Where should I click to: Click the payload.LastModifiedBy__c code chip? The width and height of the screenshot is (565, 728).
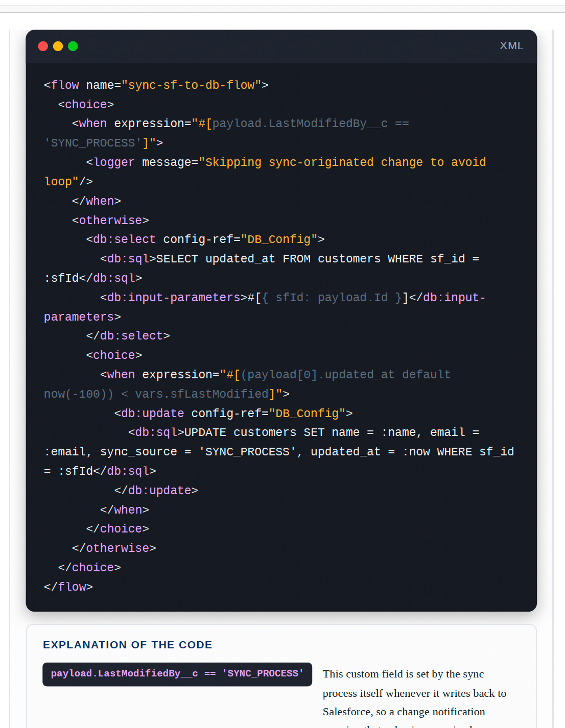click(x=177, y=674)
